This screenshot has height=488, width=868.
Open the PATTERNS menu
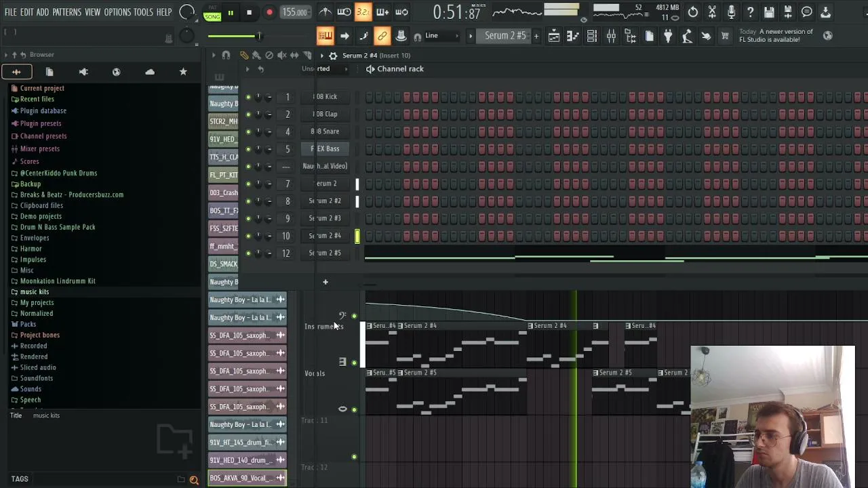coord(66,12)
